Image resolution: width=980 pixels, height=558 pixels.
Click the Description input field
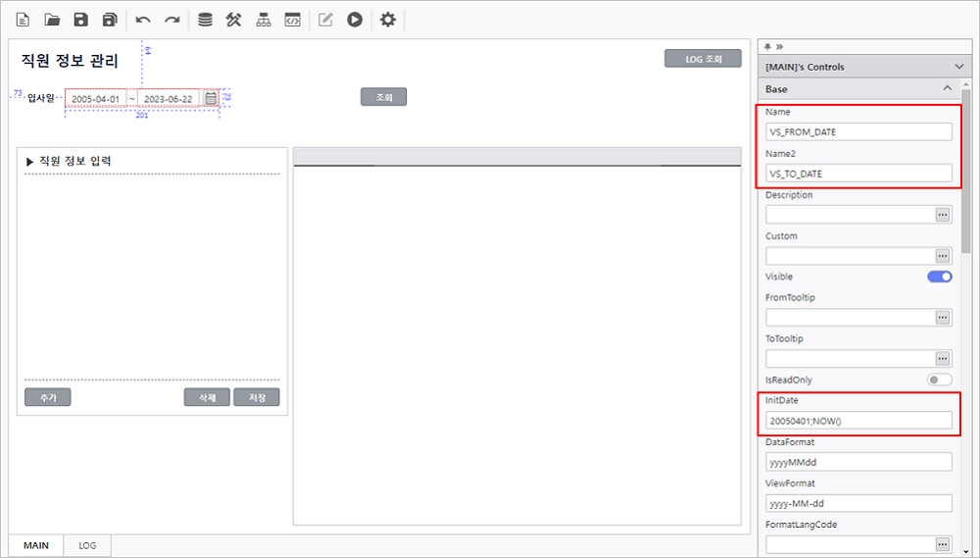coord(850,215)
